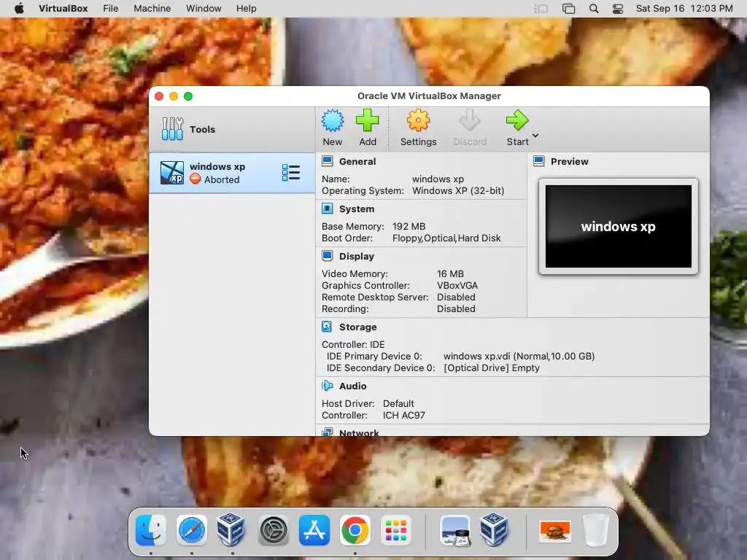Open the VirtualBox menu in menu bar

pyautogui.click(x=63, y=8)
